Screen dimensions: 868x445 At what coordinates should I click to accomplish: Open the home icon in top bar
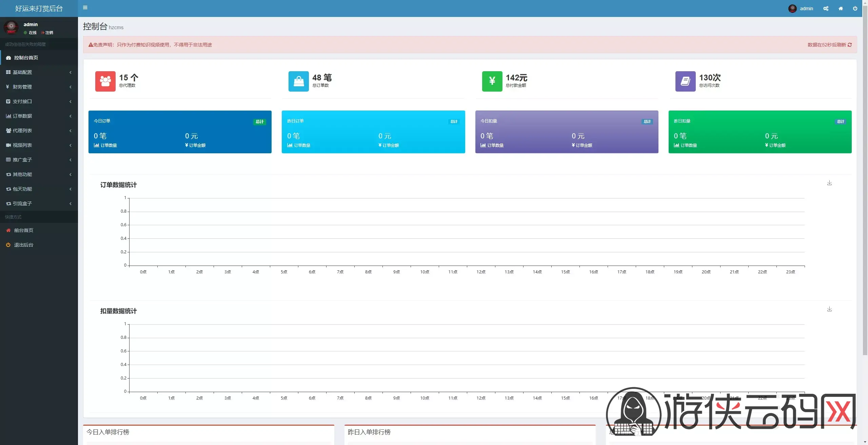tap(841, 8)
